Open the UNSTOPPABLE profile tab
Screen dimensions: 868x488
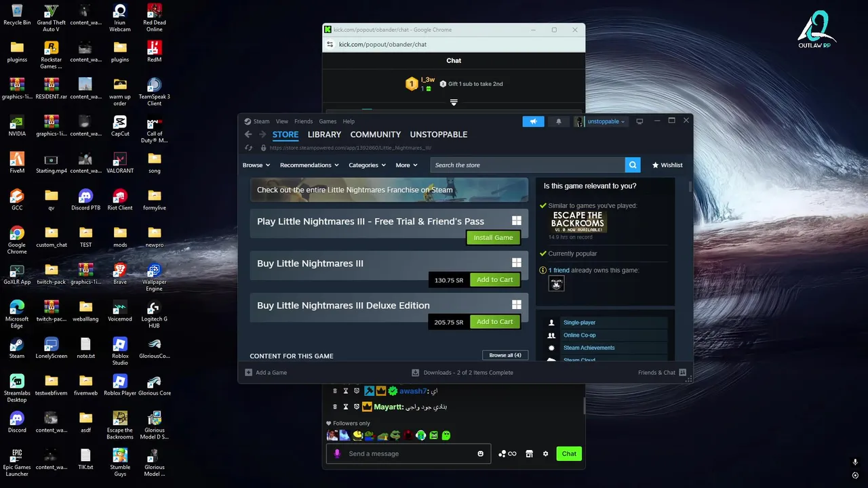click(x=439, y=135)
